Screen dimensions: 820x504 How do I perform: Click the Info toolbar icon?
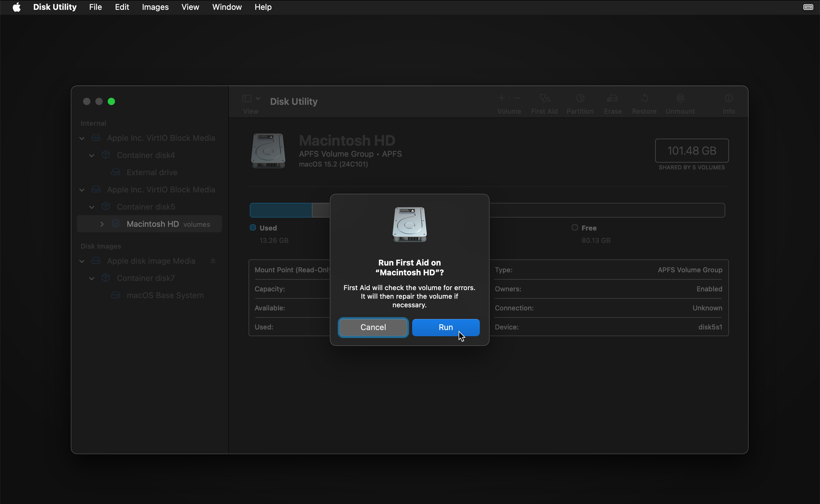tap(729, 98)
